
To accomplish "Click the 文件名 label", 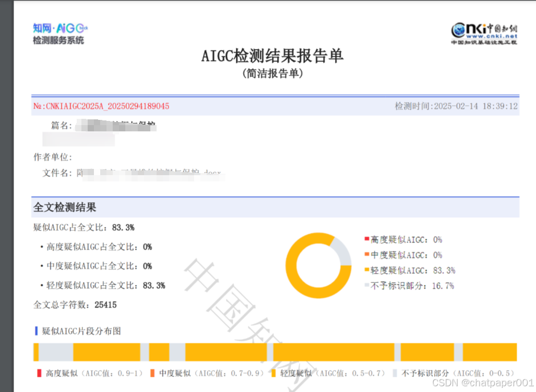I will click(x=57, y=173).
